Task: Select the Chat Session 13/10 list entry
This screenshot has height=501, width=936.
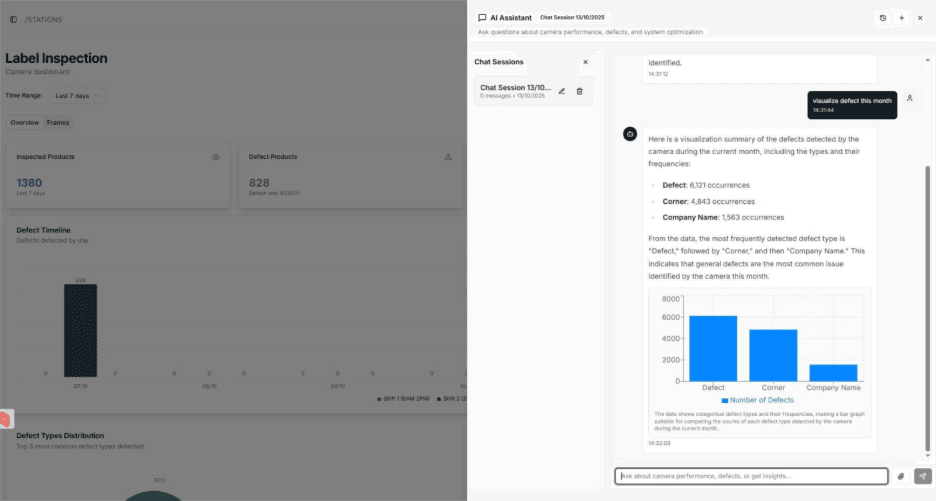Action: (x=515, y=91)
